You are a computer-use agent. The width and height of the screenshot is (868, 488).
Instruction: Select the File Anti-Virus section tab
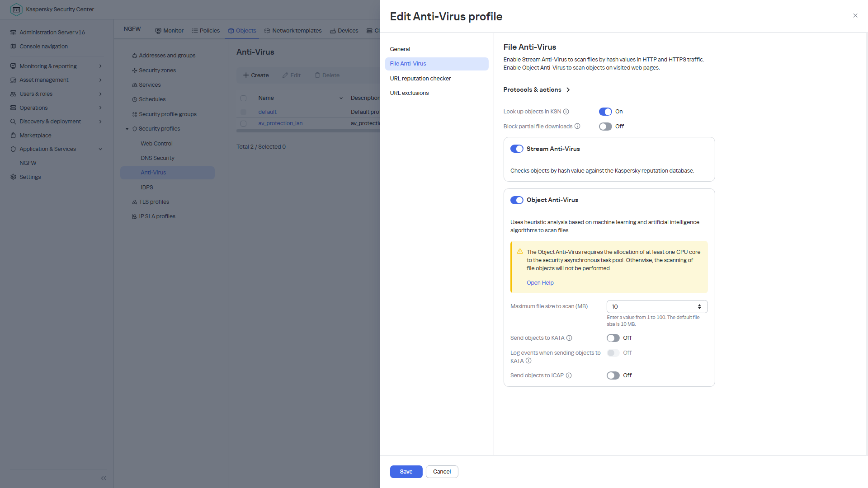(x=437, y=64)
